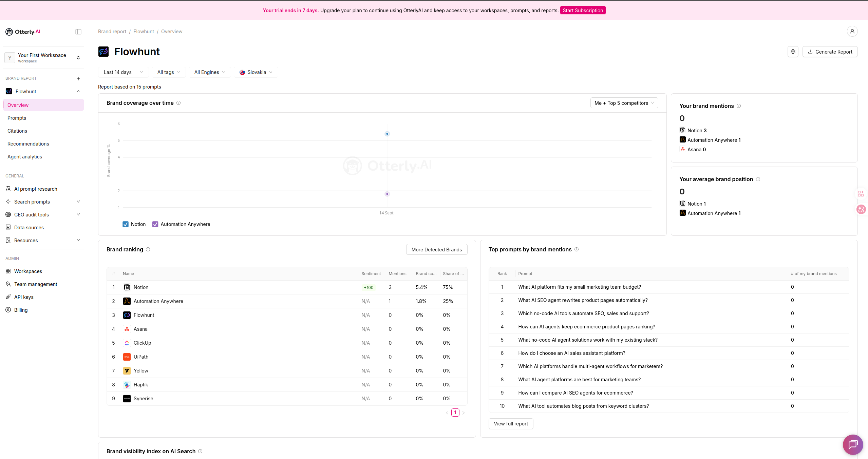Viewport: 868px width, 459px height.
Task: Open the Last 14 days dropdown
Action: pyautogui.click(x=124, y=72)
